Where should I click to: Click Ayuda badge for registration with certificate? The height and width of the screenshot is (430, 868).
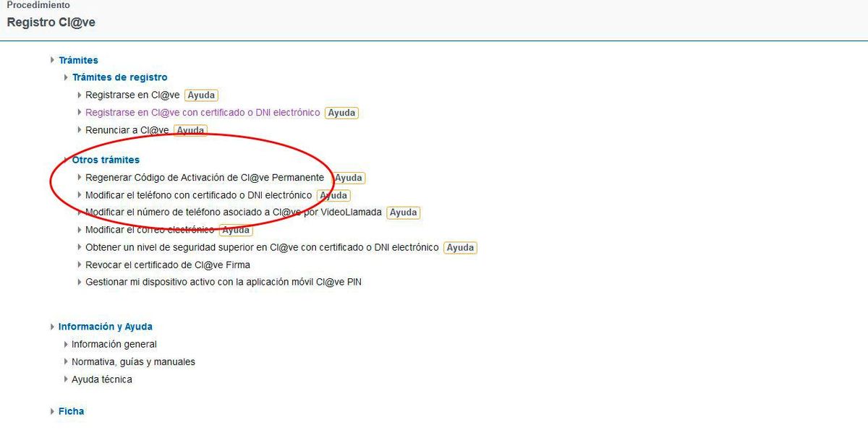341,113
